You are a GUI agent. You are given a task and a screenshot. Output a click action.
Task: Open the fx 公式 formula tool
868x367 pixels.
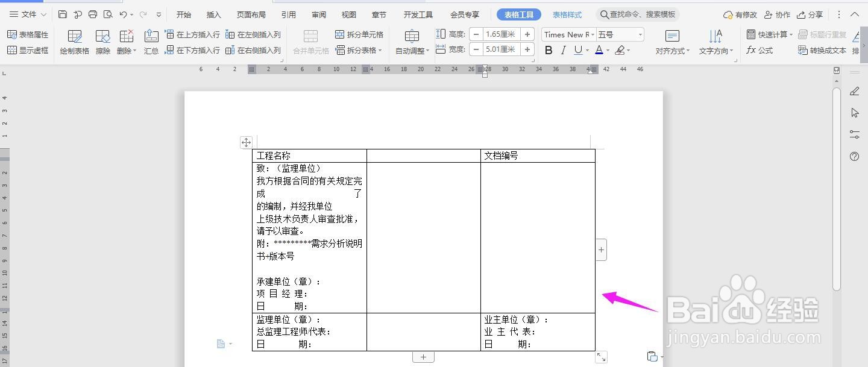tap(760, 51)
